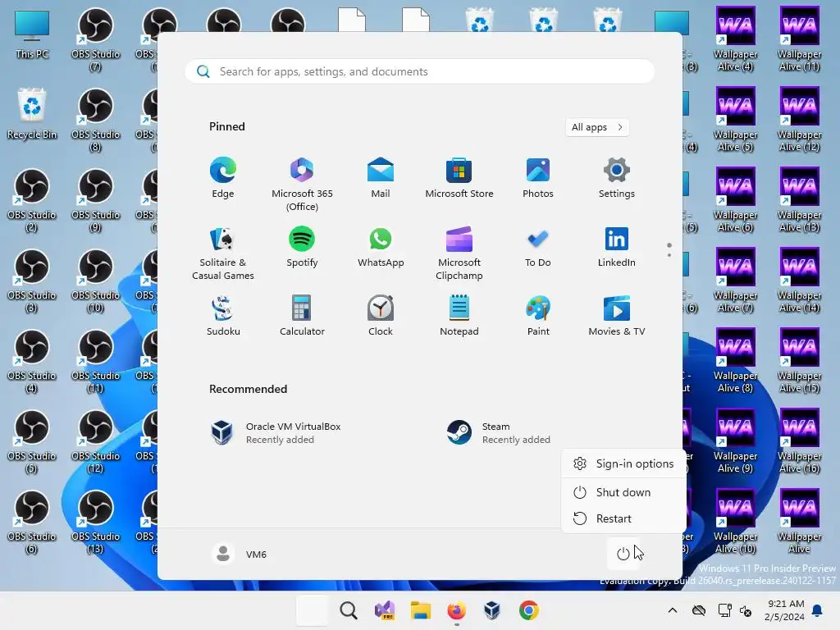840x630 pixels.
Task: Open the clock showing 9:21 AM
Action: coord(785,610)
